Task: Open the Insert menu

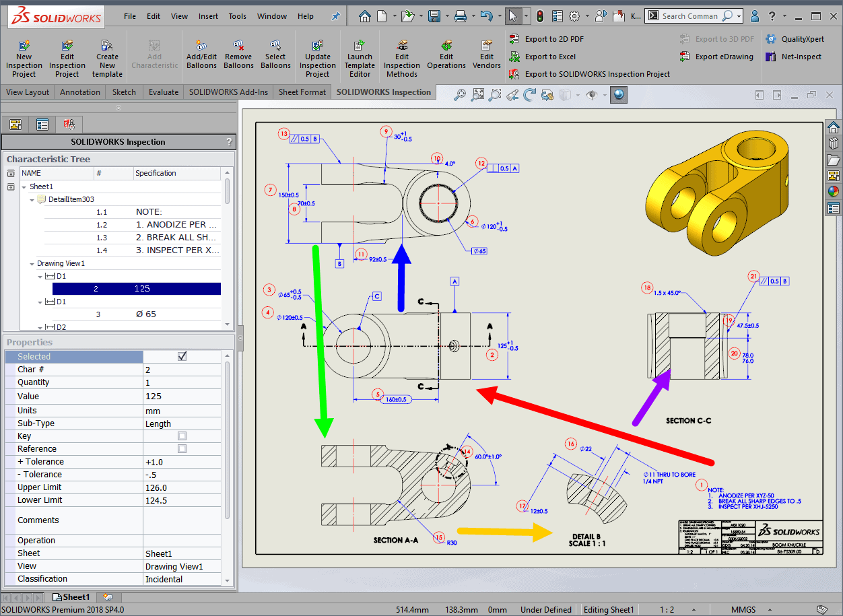Action: click(x=208, y=16)
